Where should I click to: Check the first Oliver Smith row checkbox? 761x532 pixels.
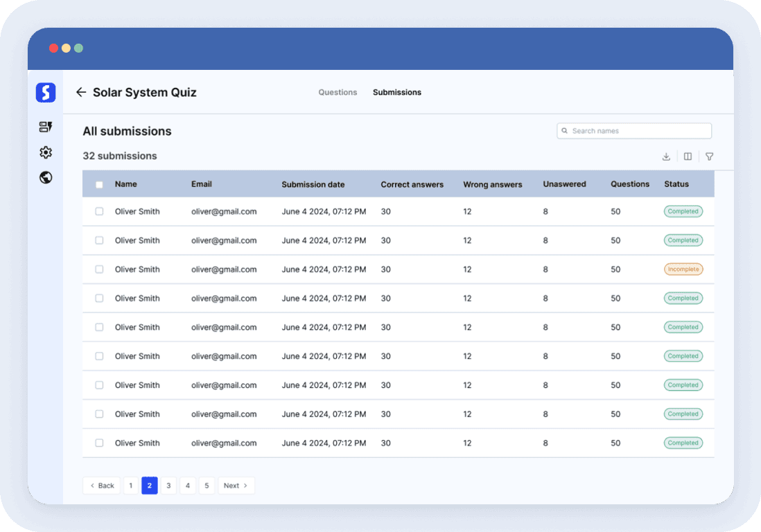coord(99,211)
